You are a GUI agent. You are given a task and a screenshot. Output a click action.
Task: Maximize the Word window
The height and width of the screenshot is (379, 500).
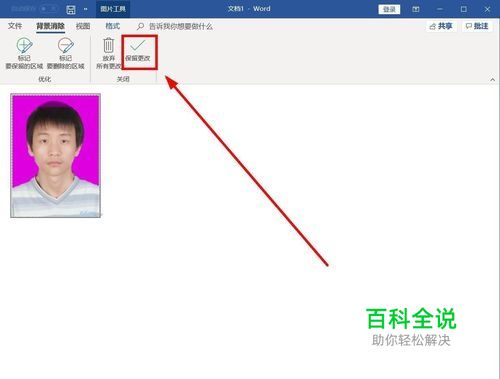[x=464, y=9]
